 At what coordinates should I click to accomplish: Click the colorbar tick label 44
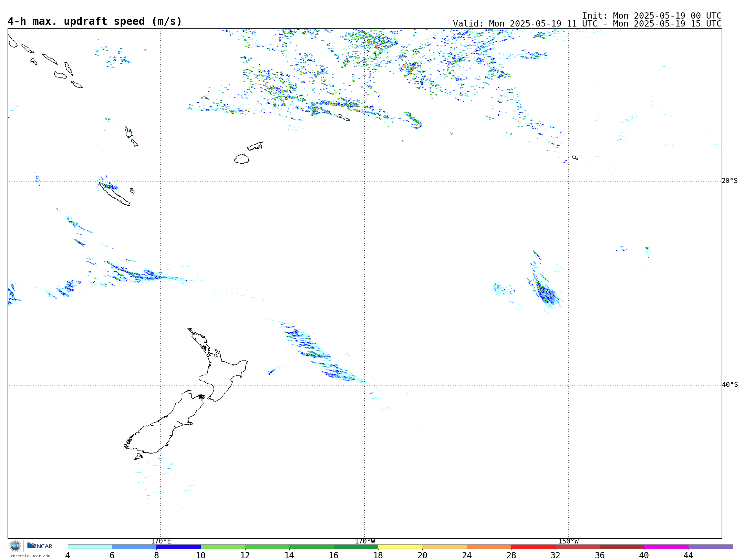coord(689,555)
